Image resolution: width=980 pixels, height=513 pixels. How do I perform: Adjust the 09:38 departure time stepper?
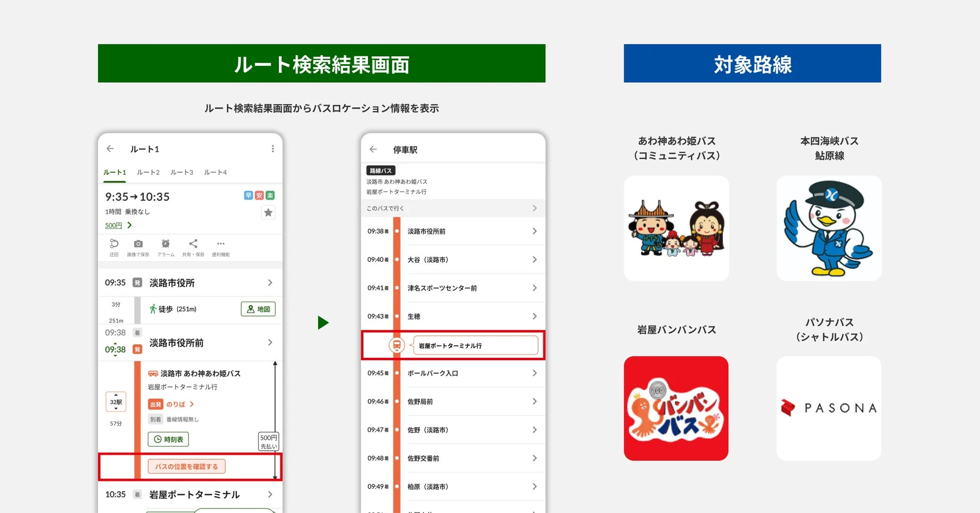coord(115,349)
